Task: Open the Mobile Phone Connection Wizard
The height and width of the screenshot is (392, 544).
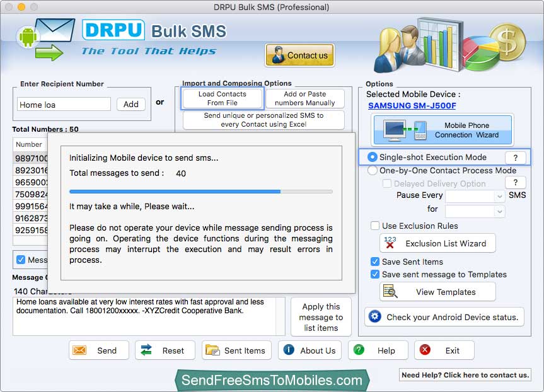Action: pyautogui.click(x=443, y=130)
